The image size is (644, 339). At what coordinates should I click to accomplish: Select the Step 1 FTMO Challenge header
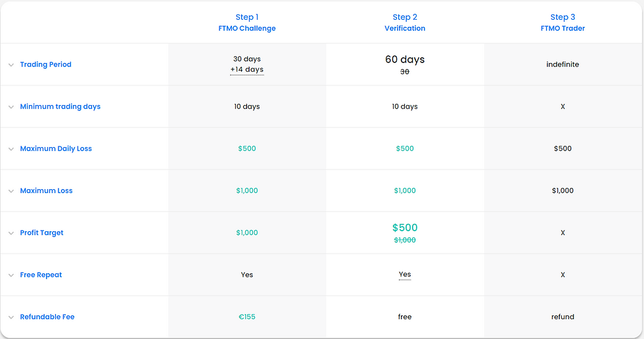pyautogui.click(x=247, y=22)
